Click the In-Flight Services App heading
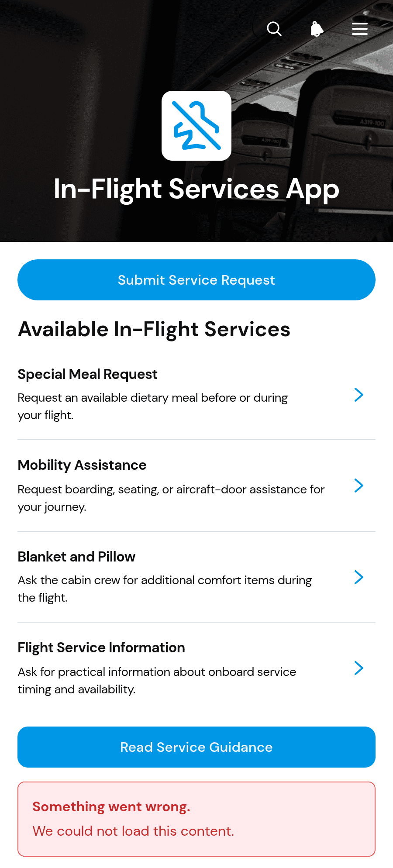Screen dimensions: 393x868 pyautogui.click(x=196, y=189)
